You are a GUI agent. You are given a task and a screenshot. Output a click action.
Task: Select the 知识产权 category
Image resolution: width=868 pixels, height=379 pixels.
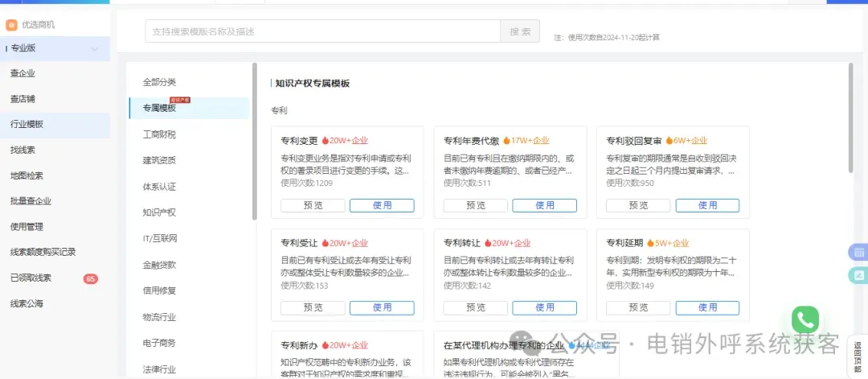[159, 212]
